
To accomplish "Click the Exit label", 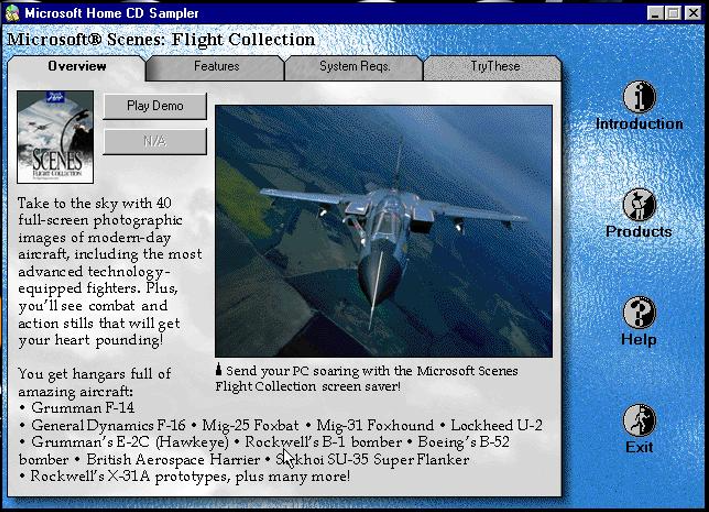I will tap(639, 447).
